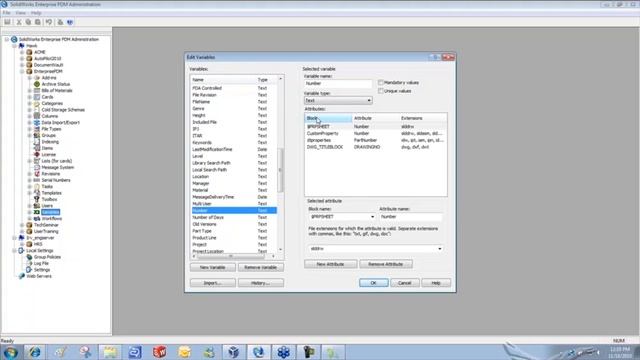Enable the Unique values checkbox

coord(380,91)
